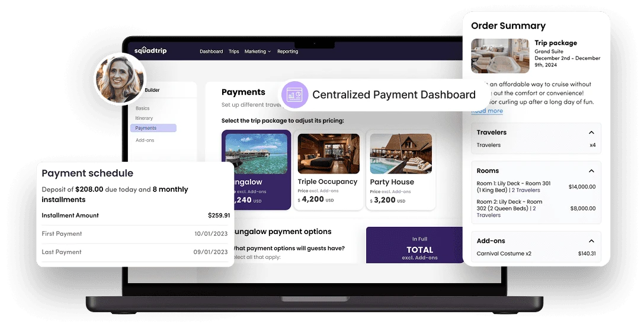This screenshot has width=644, height=327.
Task: Select the Triple Occupancy package card
Action: [328, 170]
